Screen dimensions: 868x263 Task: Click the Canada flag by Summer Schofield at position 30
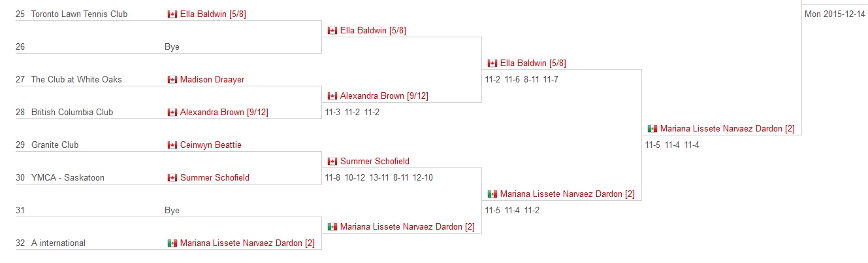coord(172,178)
